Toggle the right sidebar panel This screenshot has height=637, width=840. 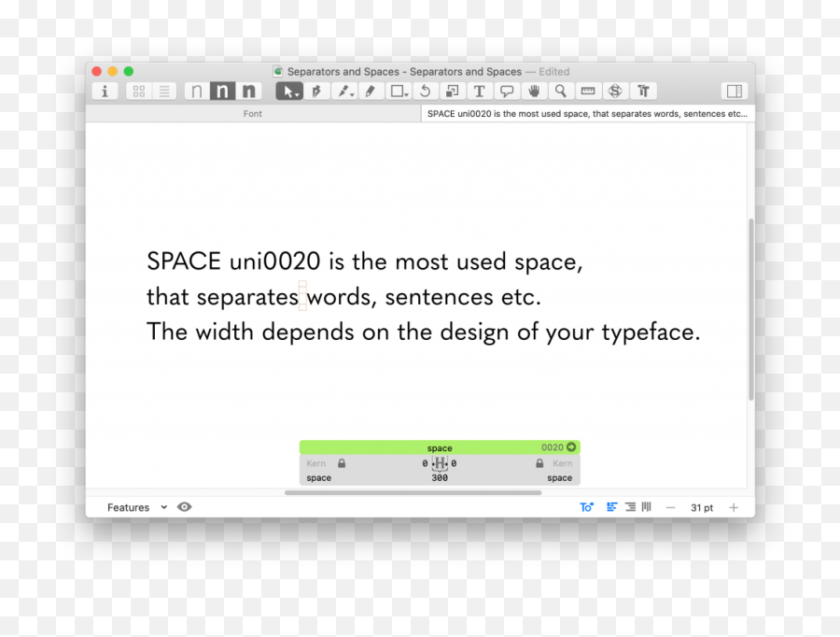coord(734,92)
